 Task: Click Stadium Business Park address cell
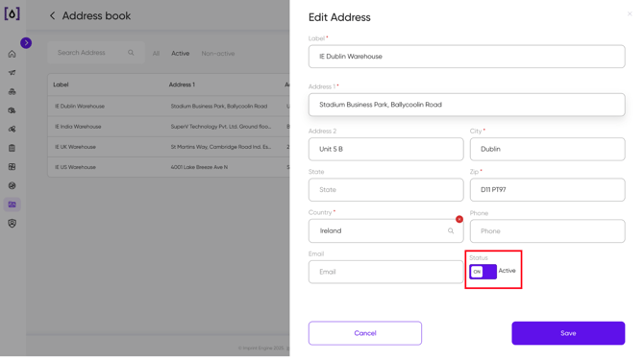click(219, 107)
